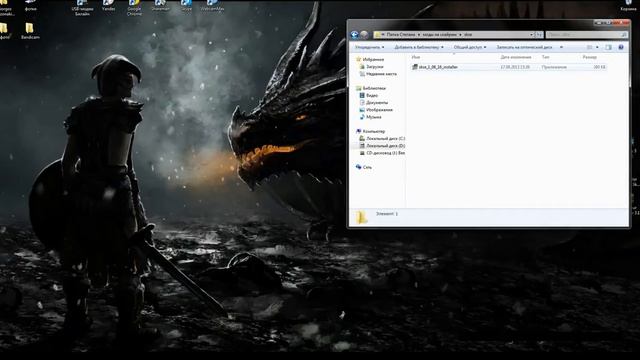640x360 pixels.
Task: Open the Изображения library
Action: (376, 110)
